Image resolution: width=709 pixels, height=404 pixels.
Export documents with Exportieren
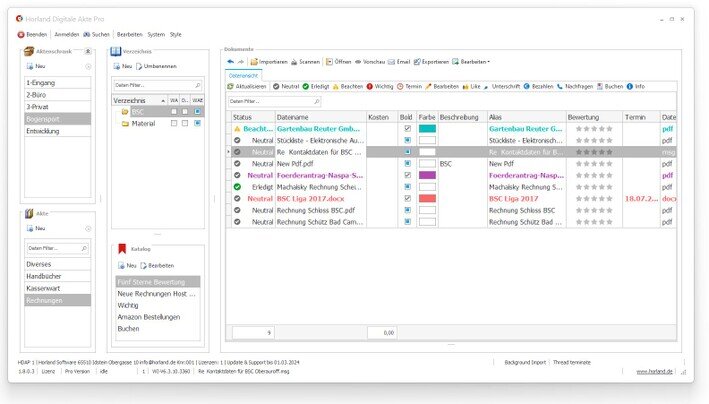click(x=431, y=62)
